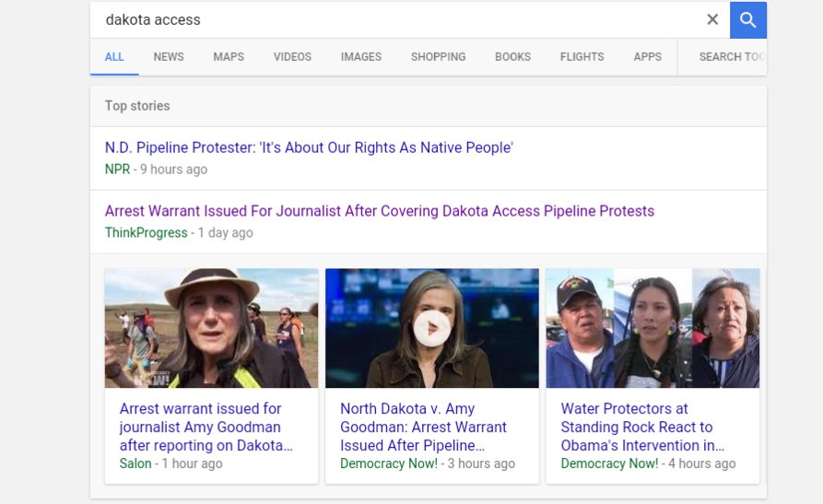Screen dimensions: 823x504
Task: Select the Flights tab
Action: click(582, 57)
